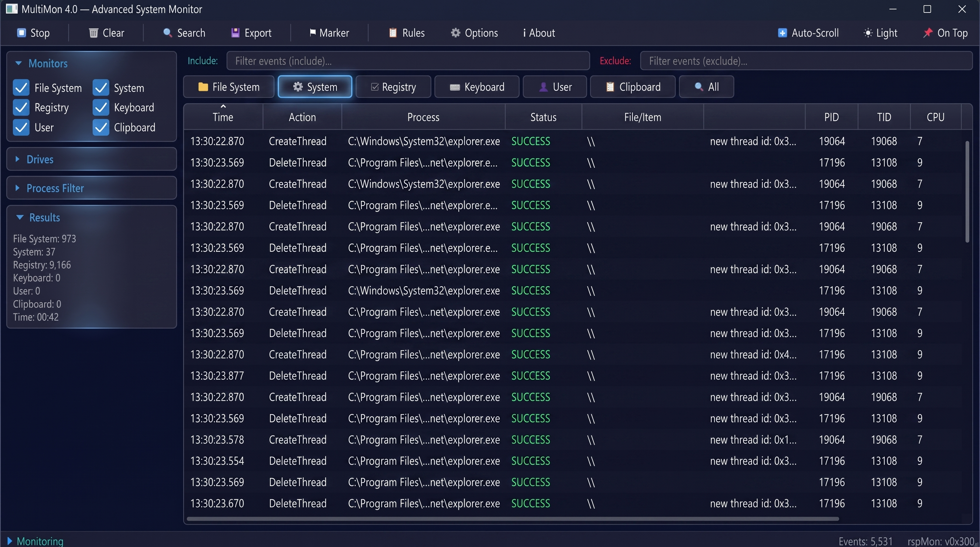Screen dimensions: 980x547
Task: Sort by the CPU column header
Action: (935, 117)
